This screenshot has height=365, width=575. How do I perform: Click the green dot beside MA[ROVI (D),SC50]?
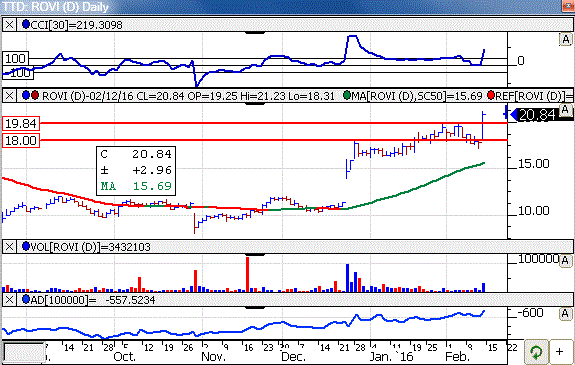click(x=347, y=95)
